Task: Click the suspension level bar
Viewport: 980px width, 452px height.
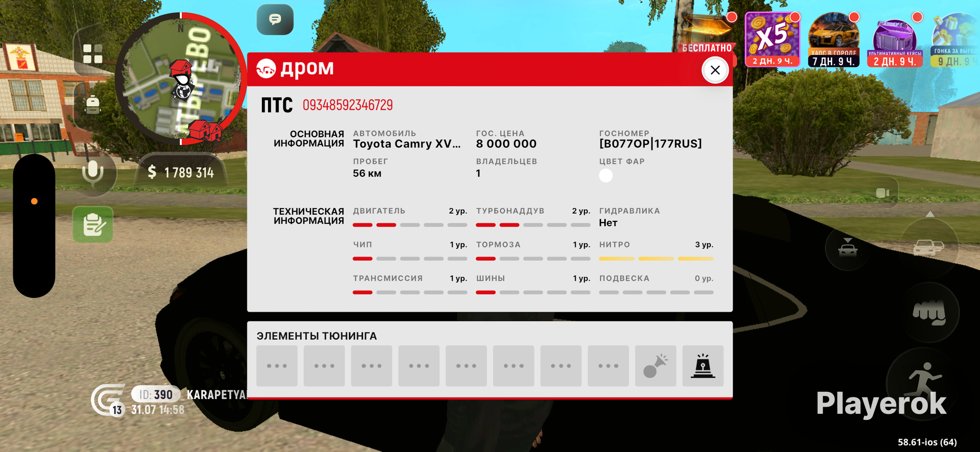Action: tap(656, 292)
